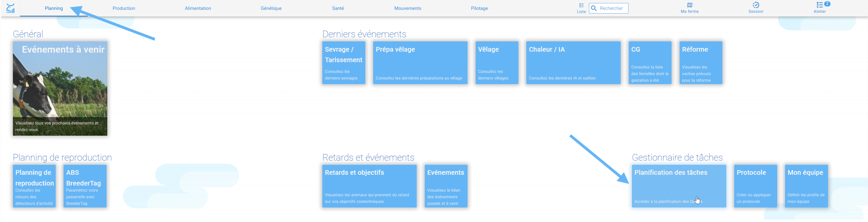Open the Sevrage / Tarissement tile
Image resolution: width=868 pixels, height=222 pixels.
344,63
